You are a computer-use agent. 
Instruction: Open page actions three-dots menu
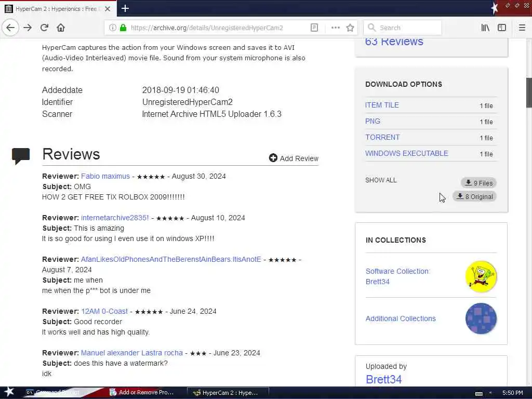335,28
